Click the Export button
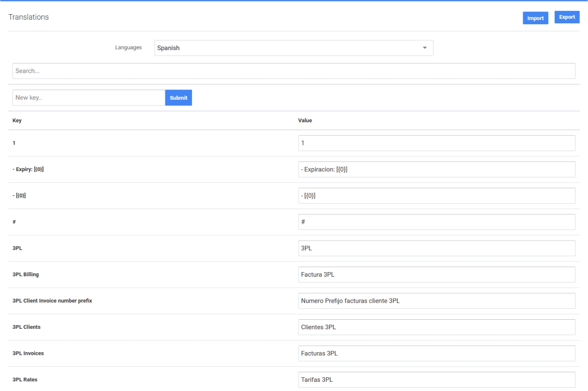Viewport: 588px width, 391px height. click(x=567, y=17)
